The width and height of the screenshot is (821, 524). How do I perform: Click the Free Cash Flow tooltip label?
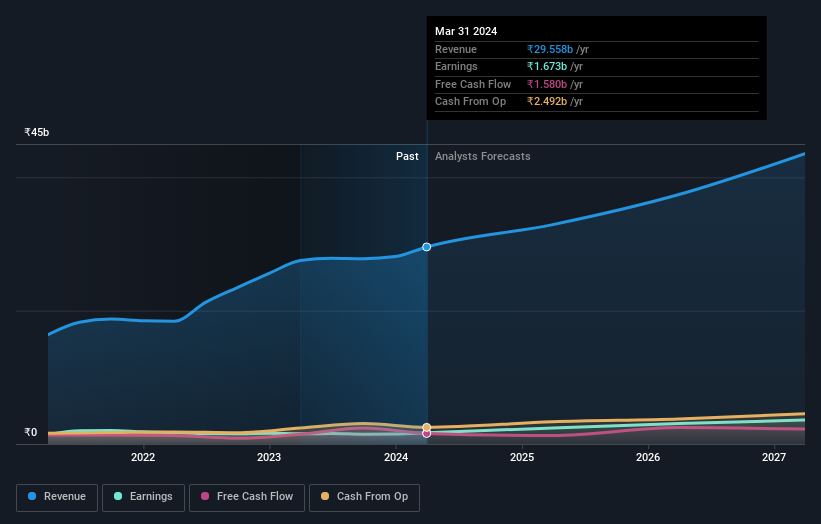[x=473, y=84]
